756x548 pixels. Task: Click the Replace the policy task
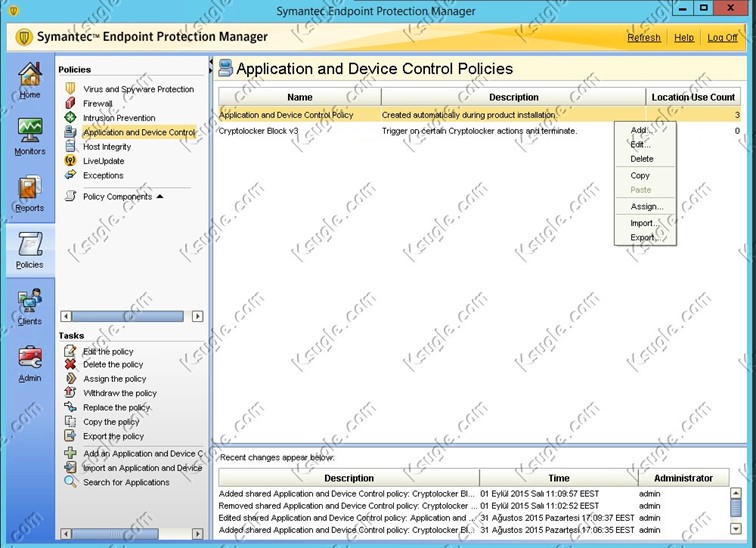[x=117, y=407]
